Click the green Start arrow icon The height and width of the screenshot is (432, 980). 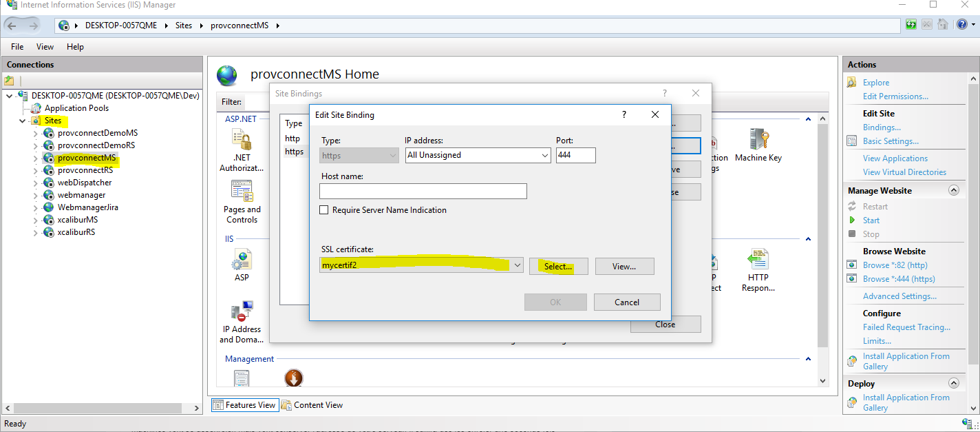(x=852, y=220)
